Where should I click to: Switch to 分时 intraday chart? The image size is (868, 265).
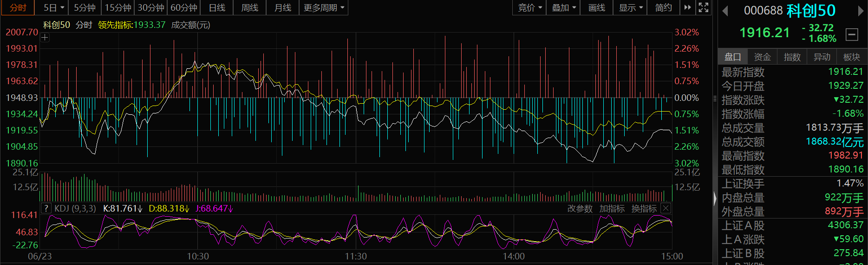click(x=18, y=7)
